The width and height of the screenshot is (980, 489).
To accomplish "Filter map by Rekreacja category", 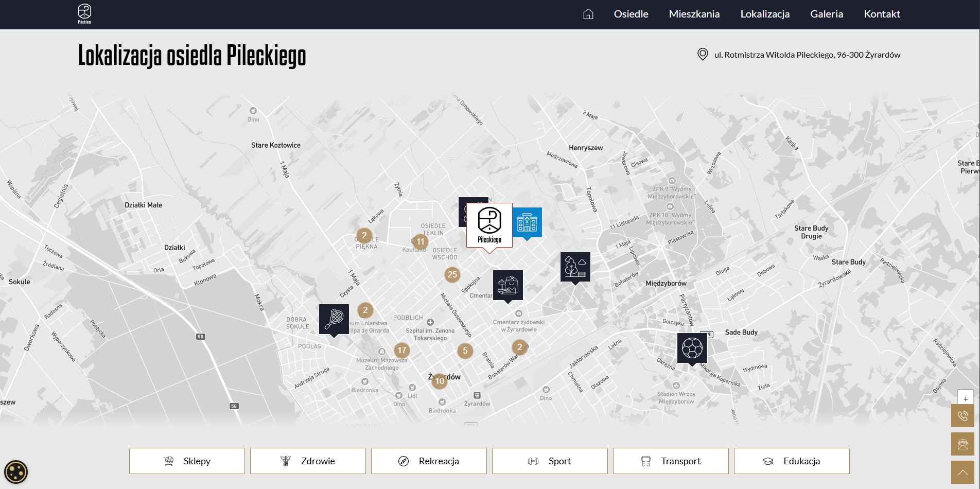I will 429,461.
